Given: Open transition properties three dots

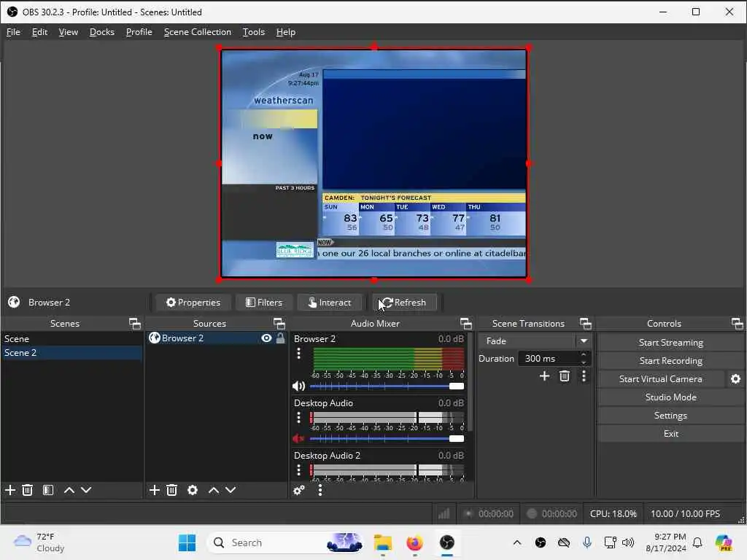Looking at the screenshot, I should 584,376.
